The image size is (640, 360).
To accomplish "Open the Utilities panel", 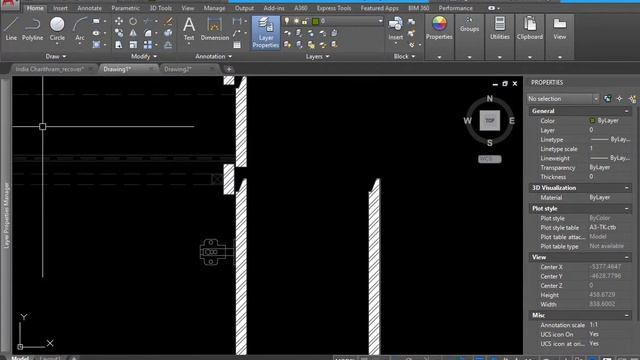I will [x=500, y=28].
